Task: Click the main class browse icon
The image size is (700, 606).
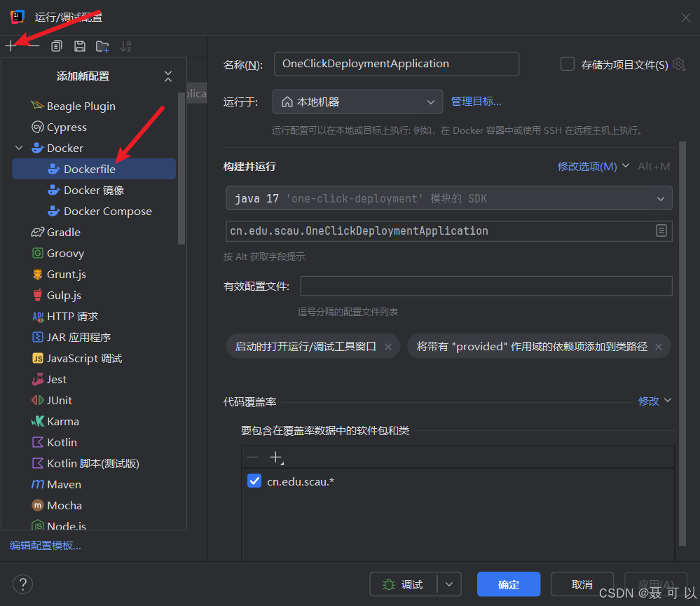Action: tap(661, 230)
